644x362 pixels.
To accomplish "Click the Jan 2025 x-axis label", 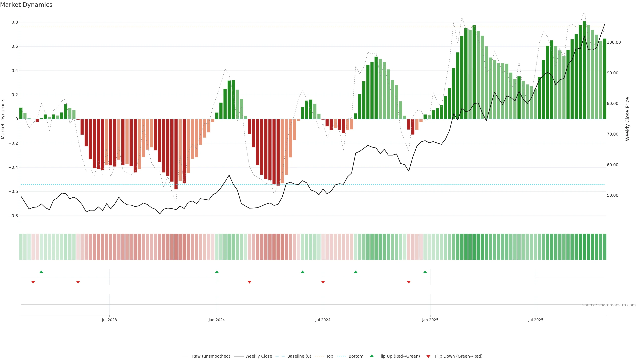I will [430, 320].
